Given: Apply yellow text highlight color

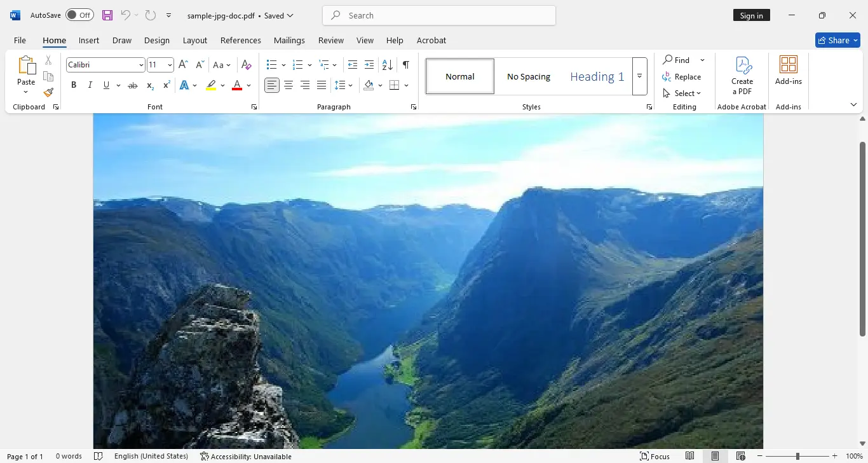Looking at the screenshot, I should pos(211,85).
